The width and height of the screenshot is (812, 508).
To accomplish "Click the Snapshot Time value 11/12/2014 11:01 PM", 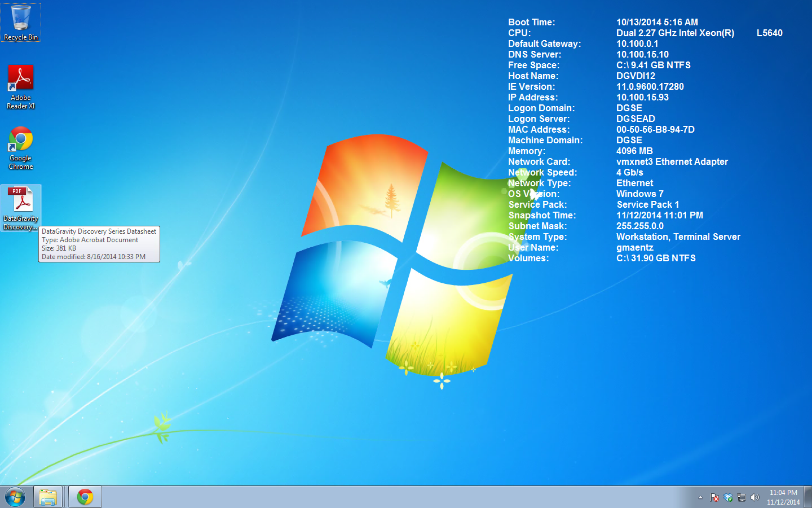I will [660, 215].
